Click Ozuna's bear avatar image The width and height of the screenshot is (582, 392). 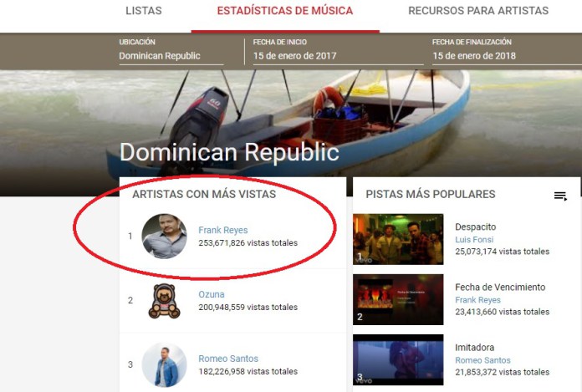tap(164, 301)
